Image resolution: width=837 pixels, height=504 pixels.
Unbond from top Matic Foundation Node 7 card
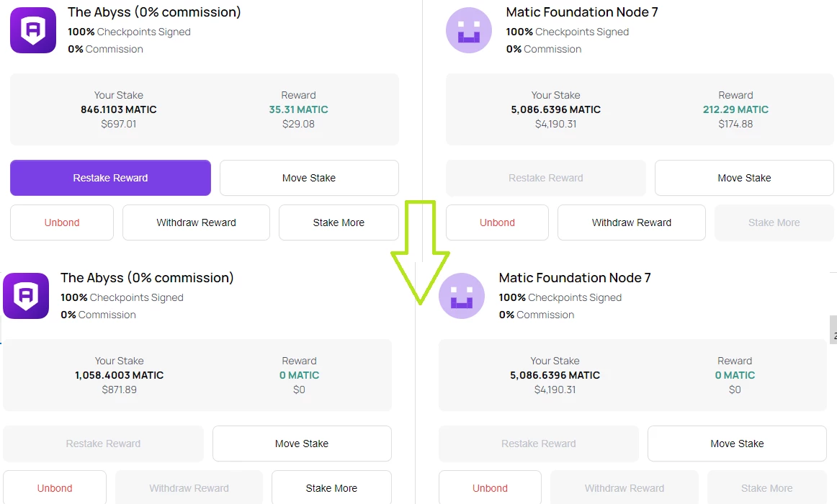[497, 222]
